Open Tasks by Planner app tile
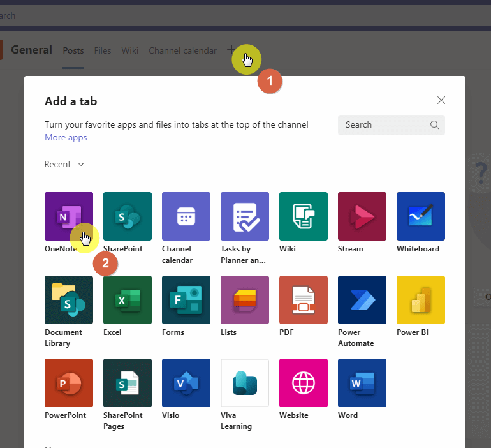This screenshot has height=448, width=491. click(245, 216)
